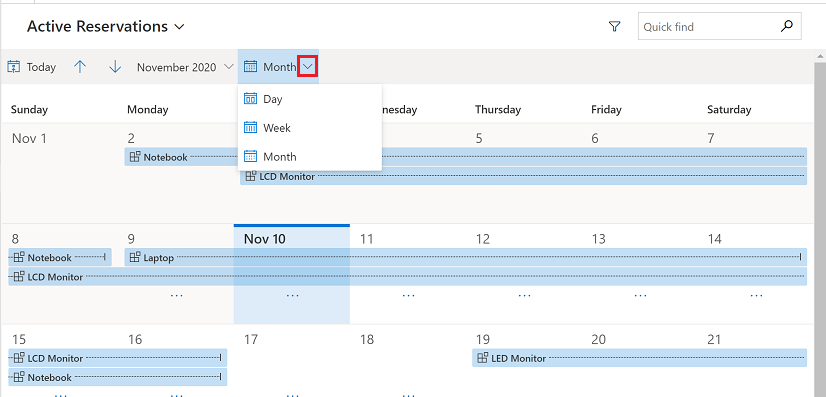Select the Nov 1 date cell
Viewport: 826px width, 397px height.
click(x=29, y=138)
